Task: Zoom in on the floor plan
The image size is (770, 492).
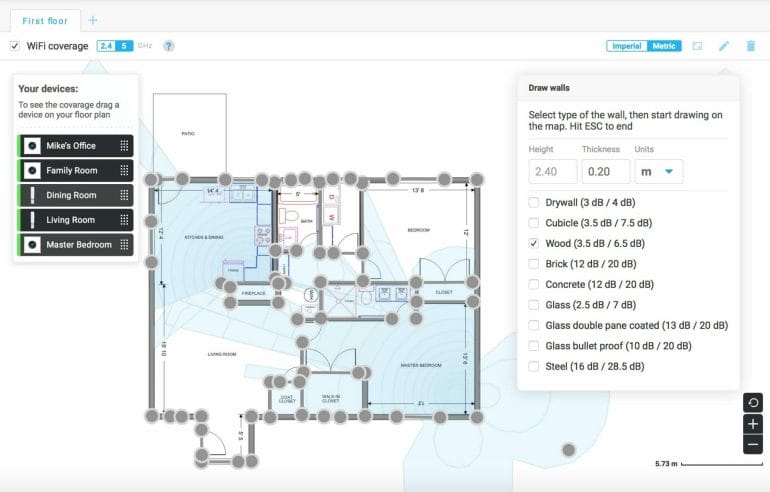Action: [753, 424]
